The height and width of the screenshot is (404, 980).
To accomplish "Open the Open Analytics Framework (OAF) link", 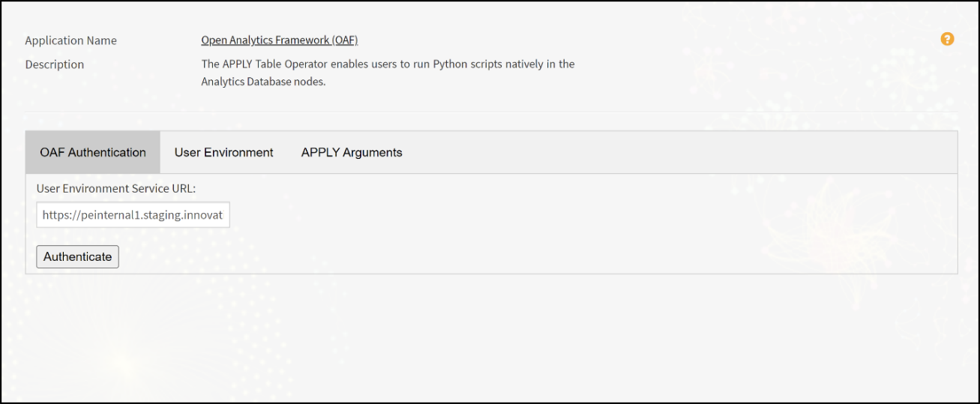I will point(279,40).
